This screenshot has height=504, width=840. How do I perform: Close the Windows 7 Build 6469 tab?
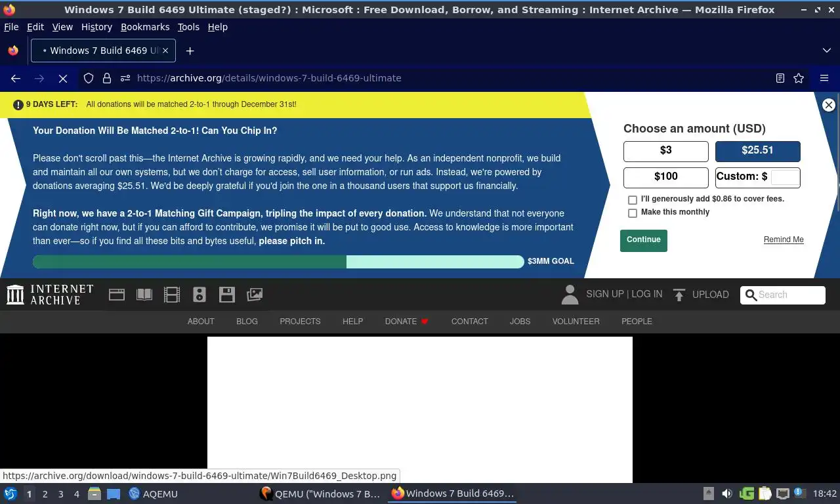click(x=165, y=51)
